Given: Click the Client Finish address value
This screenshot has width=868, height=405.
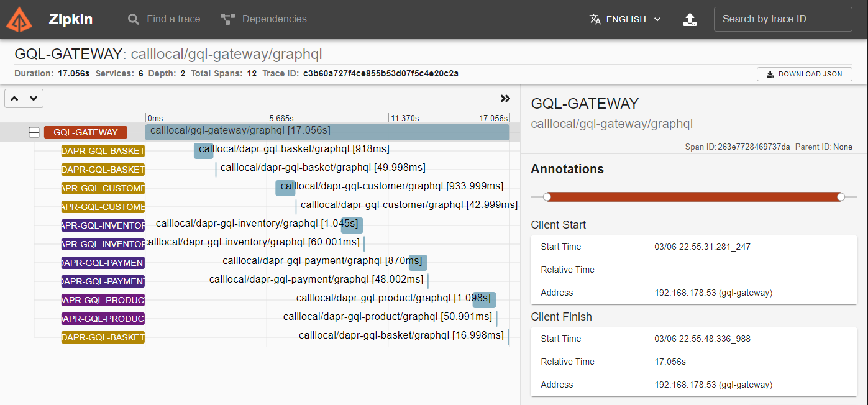Looking at the screenshot, I should click(x=713, y=385).
